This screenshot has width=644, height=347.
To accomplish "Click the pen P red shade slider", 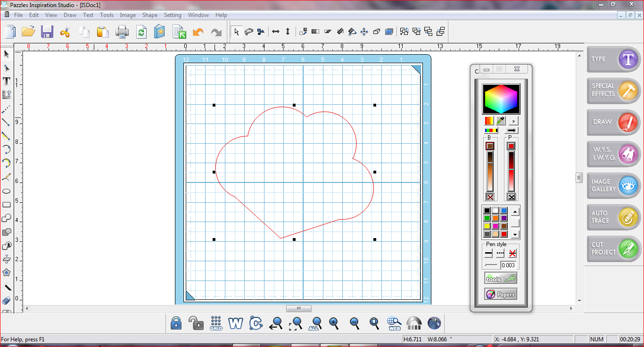I will click(512, 171).
